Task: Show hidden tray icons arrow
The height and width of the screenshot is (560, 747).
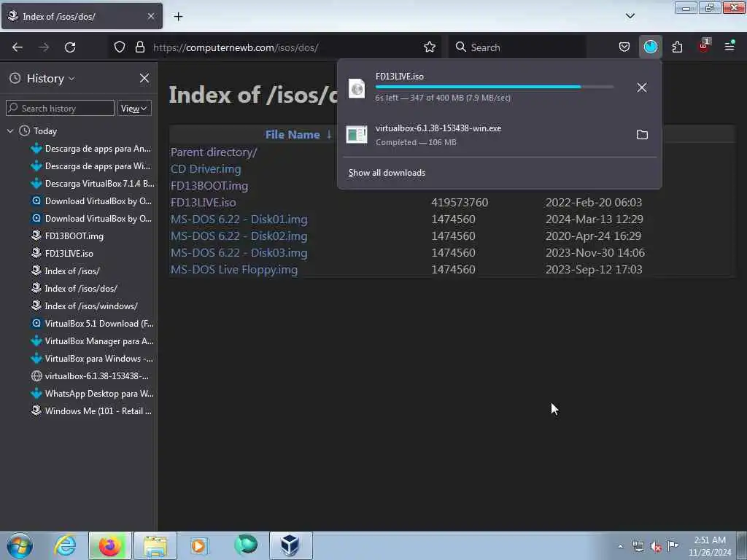Action: (x=620, y=547)
